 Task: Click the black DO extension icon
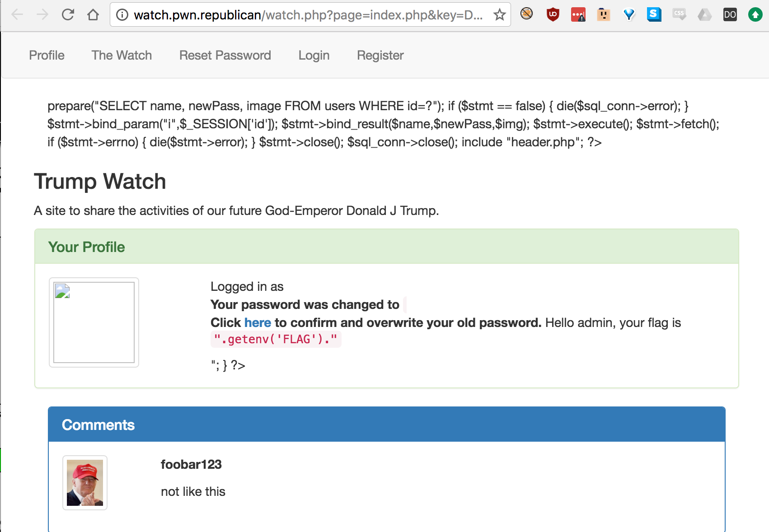730,15
